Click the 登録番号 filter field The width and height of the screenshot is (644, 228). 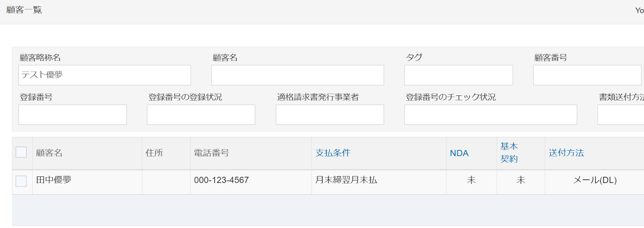pyautogui.click(x=72, y=115)
